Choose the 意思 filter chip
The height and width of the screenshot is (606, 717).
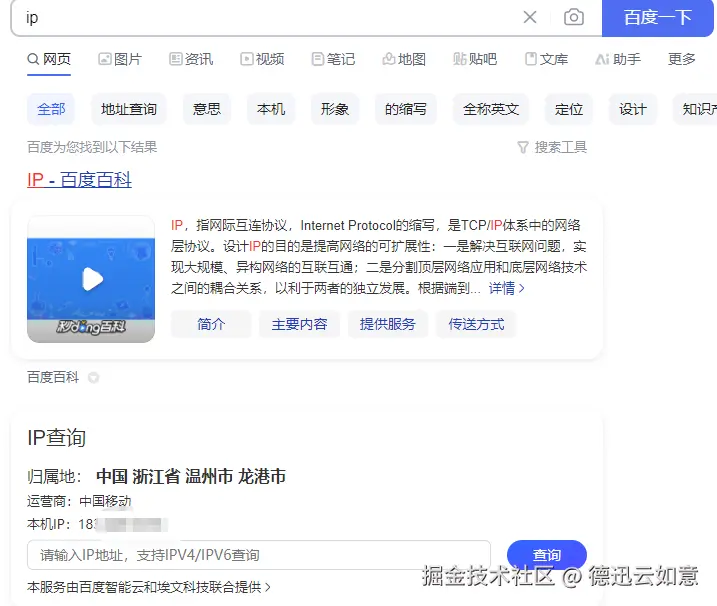(207, 109)
